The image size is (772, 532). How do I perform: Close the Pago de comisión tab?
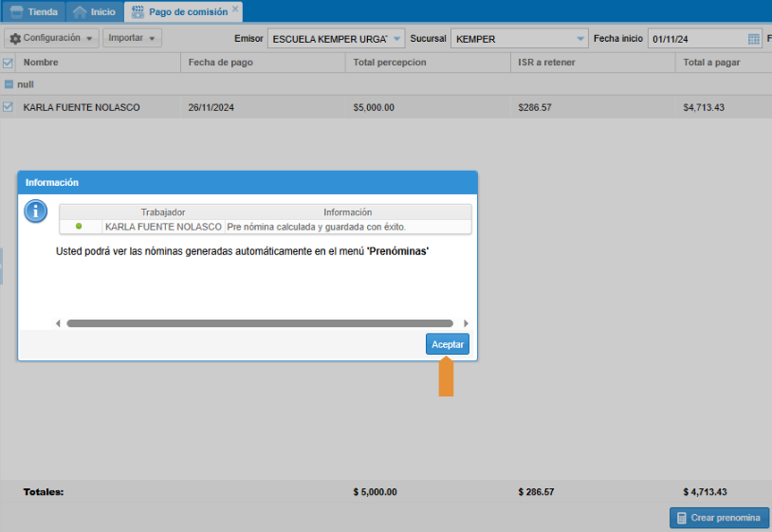(x=236, y=11)
